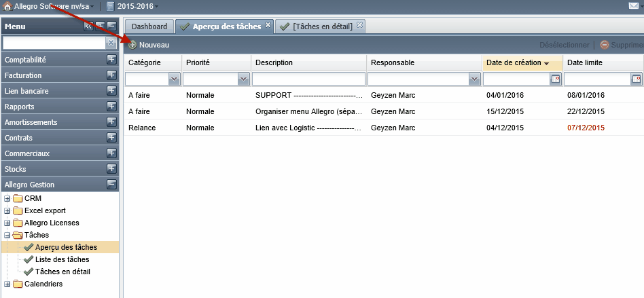
Task: Click the fiscal year 2015-2016 book icon
Action: coord(110,6)
